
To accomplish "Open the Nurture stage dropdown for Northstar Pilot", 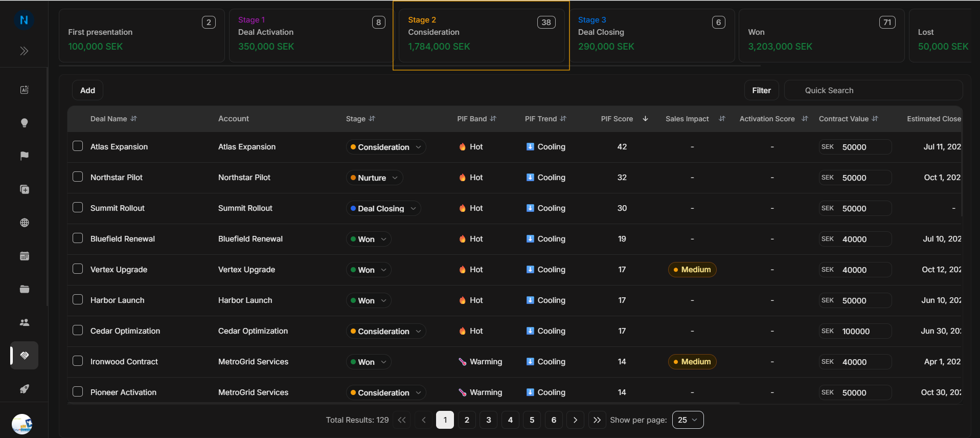I will (x=374, y=178).
